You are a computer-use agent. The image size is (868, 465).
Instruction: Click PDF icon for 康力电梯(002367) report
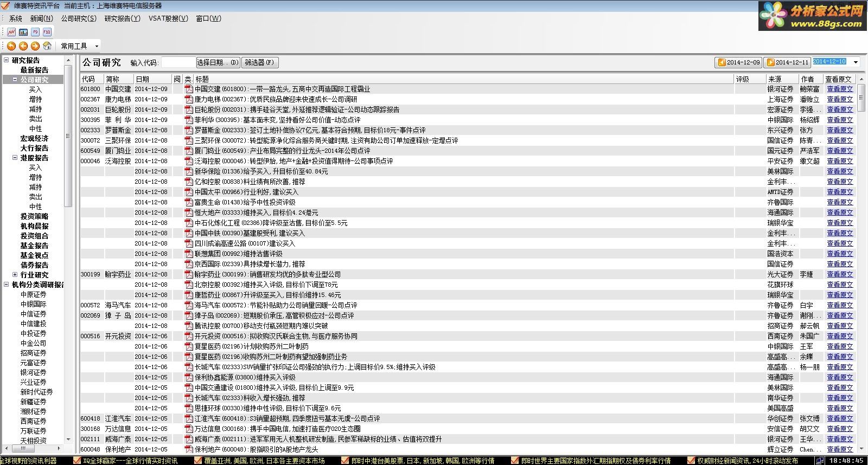pos(189,99)
